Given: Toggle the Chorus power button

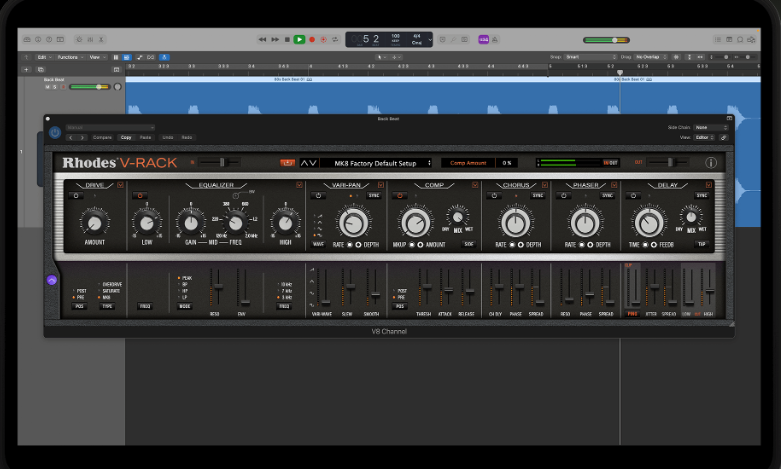Looking at the screenshot, I should (x=494, y=196).
